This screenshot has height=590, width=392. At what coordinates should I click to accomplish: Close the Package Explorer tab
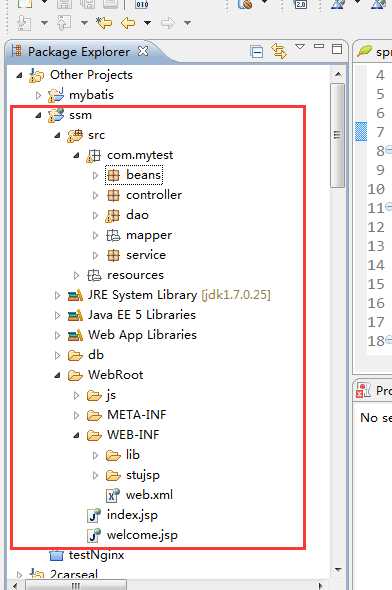(x=143, y=51)
